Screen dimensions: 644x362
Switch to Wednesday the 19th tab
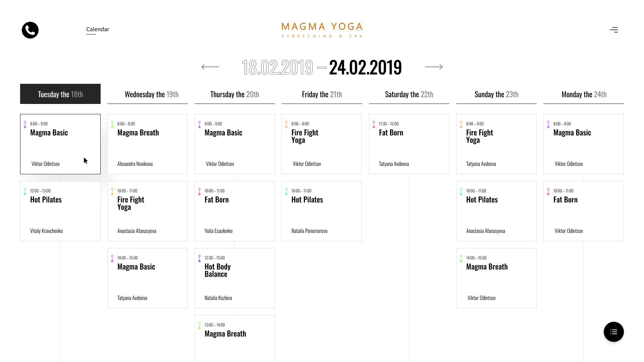point(148,94)
